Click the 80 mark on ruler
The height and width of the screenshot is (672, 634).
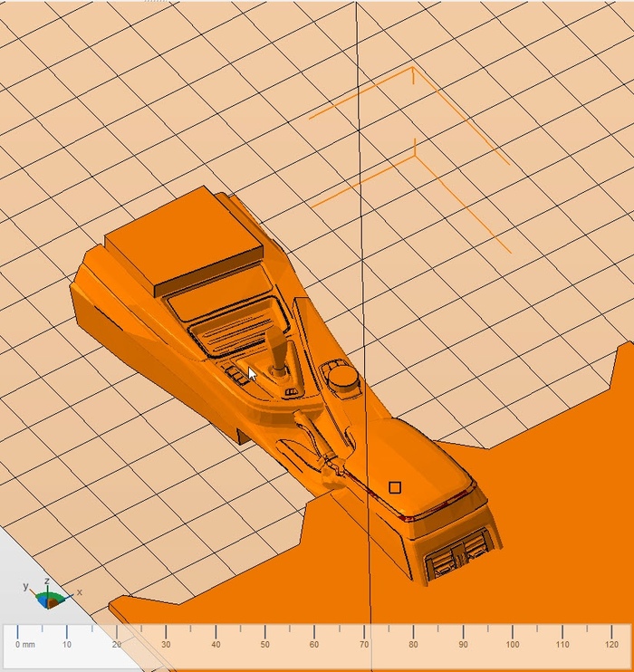coord(413,644)
